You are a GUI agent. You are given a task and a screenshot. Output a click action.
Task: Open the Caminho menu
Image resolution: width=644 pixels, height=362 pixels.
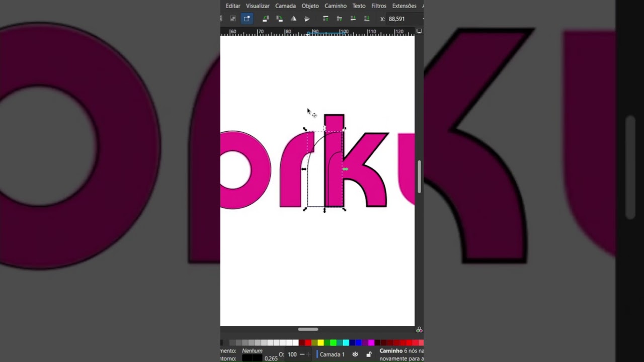[336, 6]
